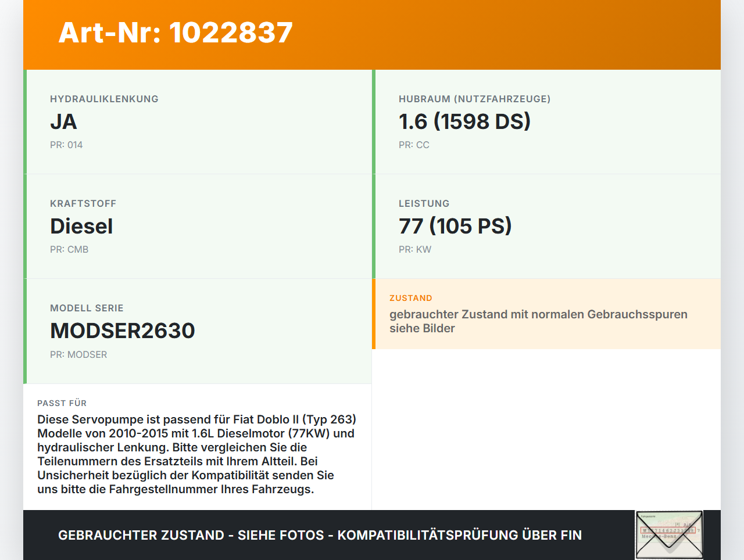Click the HYDRAULIKLENKUNG label
The width and height of the screenshot is (744, 560).
[x=104, y=99]
